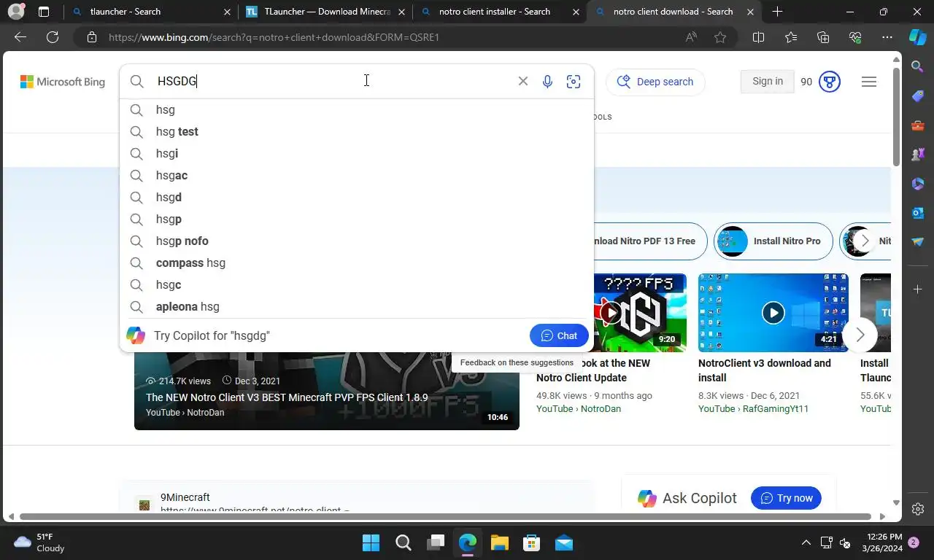Screen dimensions: 934x560
Task: Toggle split screen in Edge toolbar
Action: [759, 37]
